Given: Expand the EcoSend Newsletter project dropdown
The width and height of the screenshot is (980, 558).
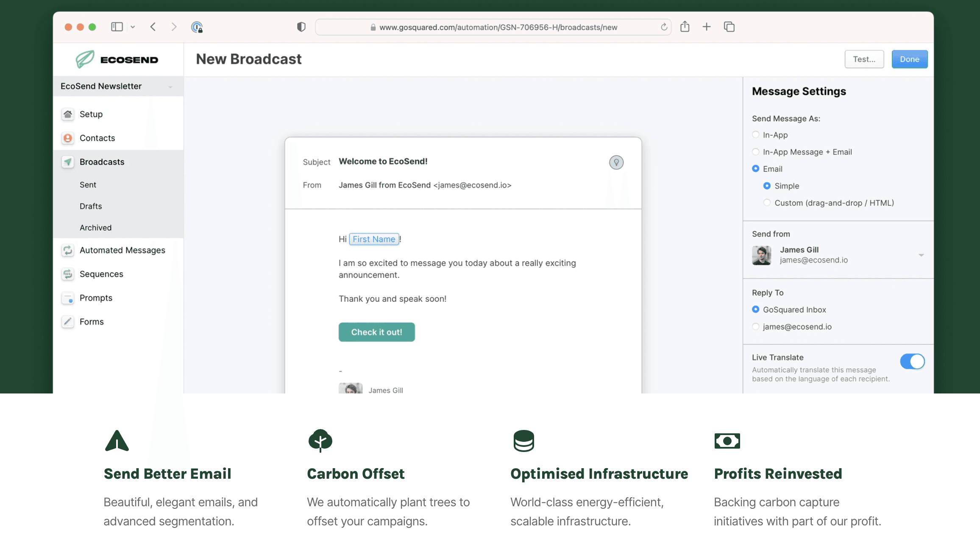Looking at the screenshot, I should [x=170, y=86].
